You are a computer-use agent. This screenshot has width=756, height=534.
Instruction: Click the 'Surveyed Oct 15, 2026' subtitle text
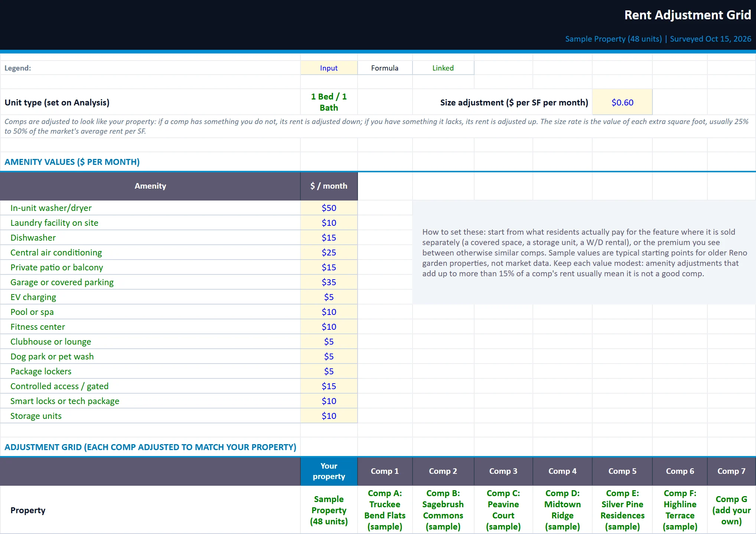(x=710, y=39)
